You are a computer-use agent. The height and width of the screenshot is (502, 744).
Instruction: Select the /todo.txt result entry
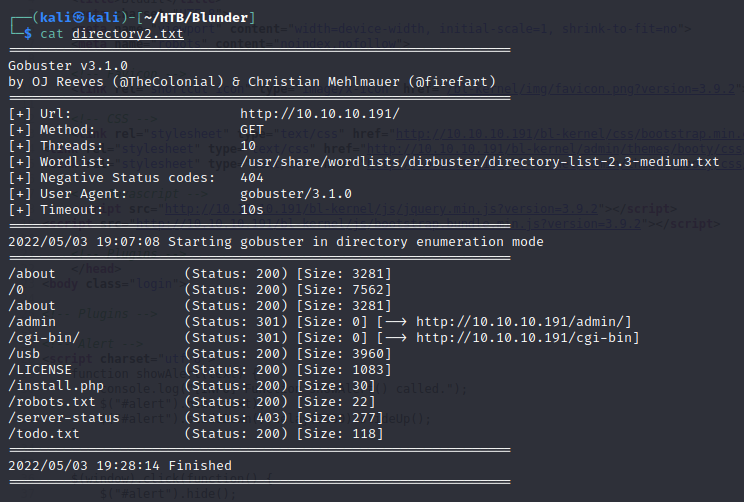pyautogui.click(x=44, y=433)
